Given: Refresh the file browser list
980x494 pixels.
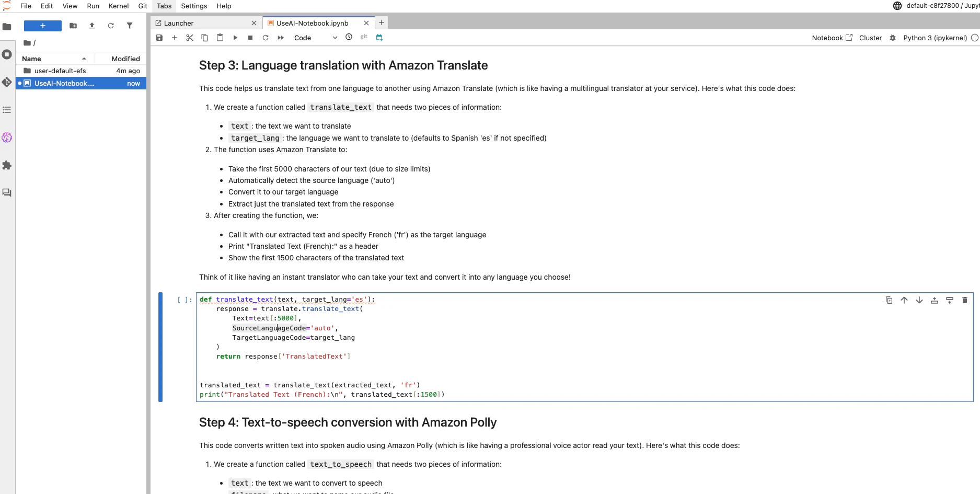Looking at the screenshot, I should click(x=111, y=26).
